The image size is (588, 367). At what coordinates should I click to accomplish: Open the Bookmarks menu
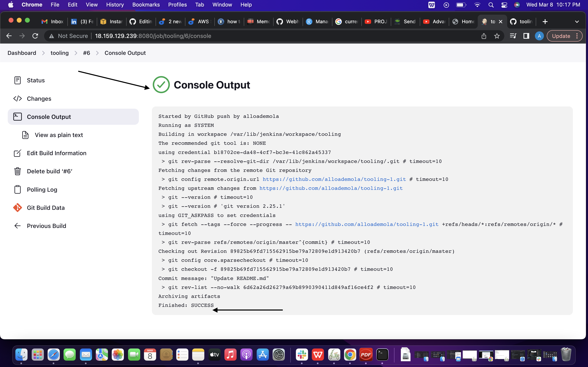click(146, 5)
